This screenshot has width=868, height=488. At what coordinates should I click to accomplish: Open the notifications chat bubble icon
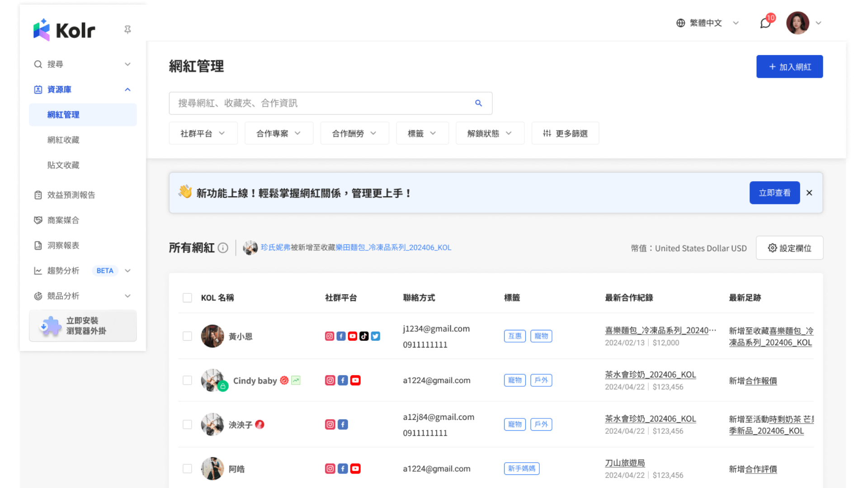[765, 23]
